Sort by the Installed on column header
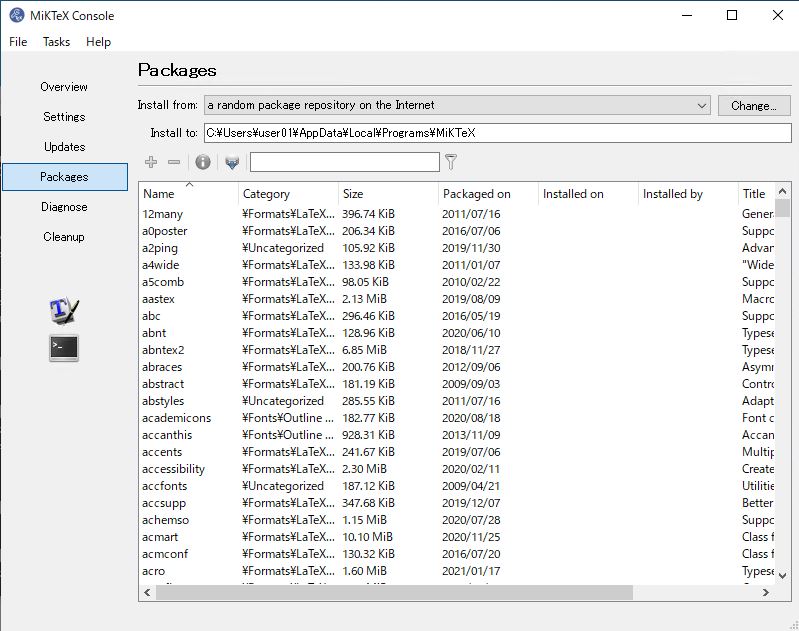 coord(588,194)
